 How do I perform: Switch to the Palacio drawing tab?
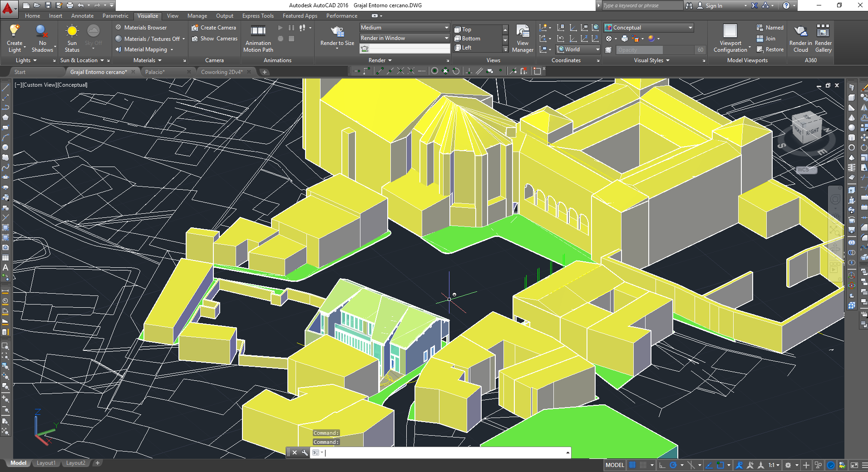click(x=155, y=72)
